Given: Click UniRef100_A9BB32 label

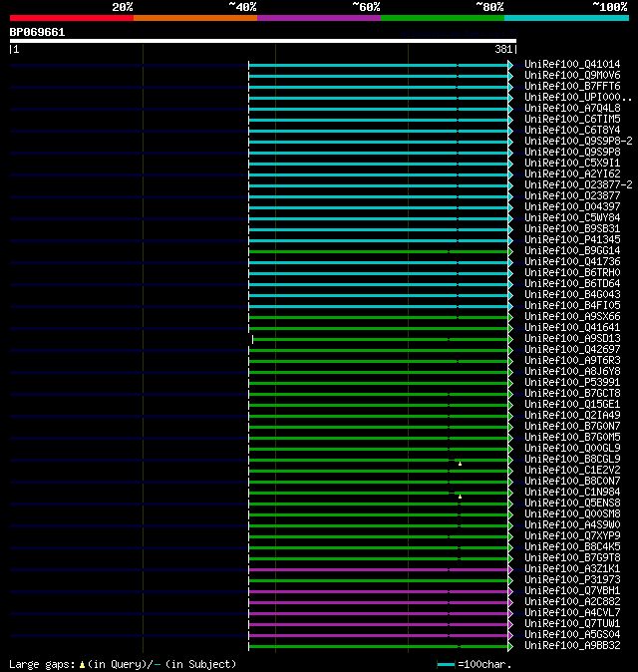Looking at the screenshot, I should pos(572,646).
